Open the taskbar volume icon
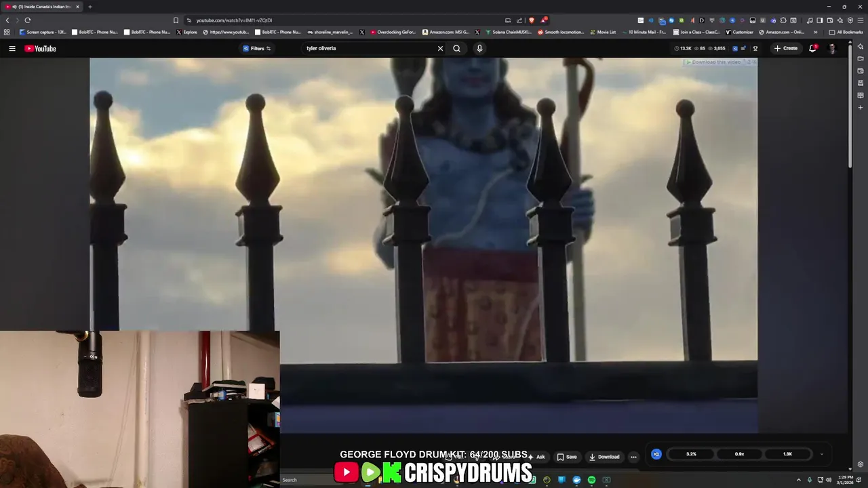The width and height of the screenshot is (868, 488). 828,480
